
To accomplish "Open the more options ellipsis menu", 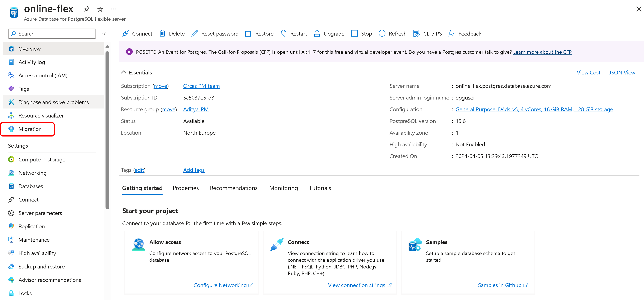I will 114,9.
